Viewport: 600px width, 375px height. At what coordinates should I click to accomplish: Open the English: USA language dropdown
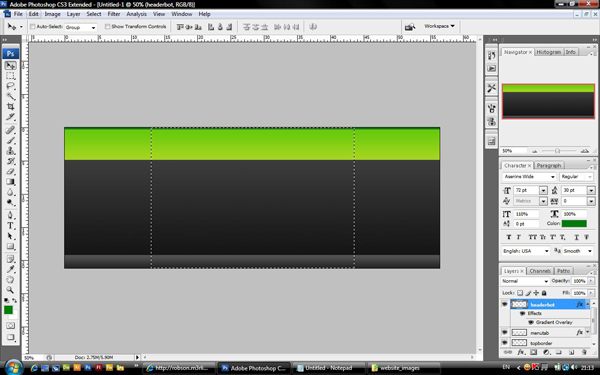tap(526, 251)
